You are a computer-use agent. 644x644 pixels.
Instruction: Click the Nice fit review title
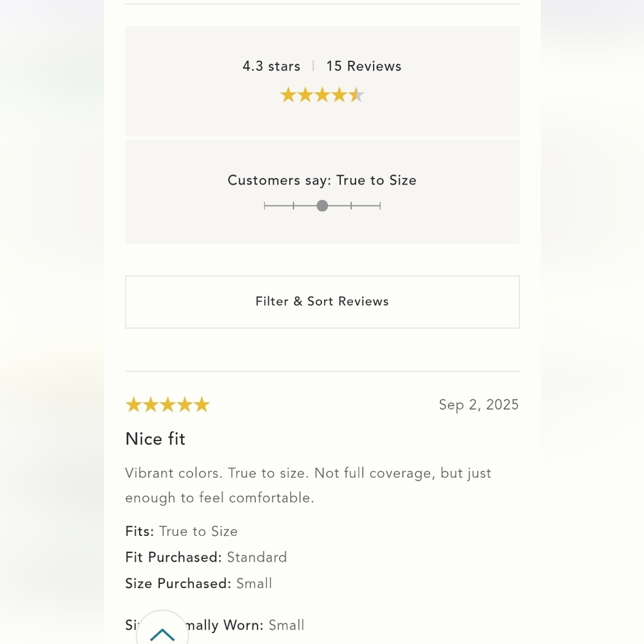coord(155,439)
